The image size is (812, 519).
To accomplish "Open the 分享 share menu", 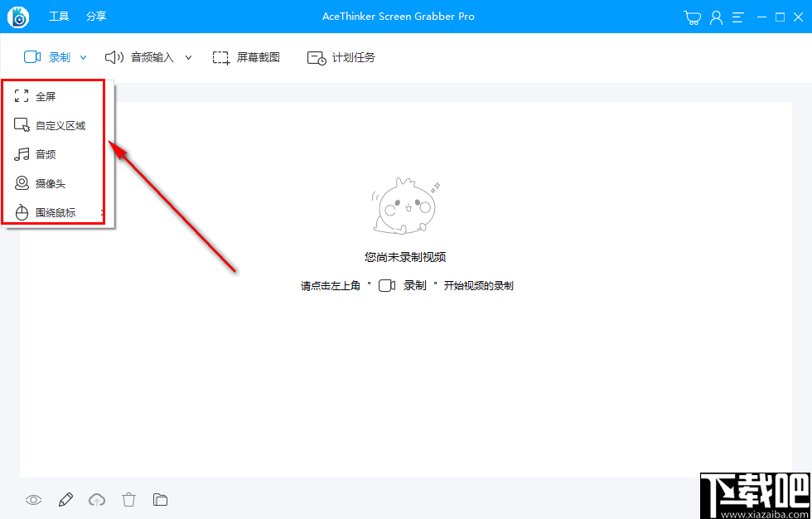I will [x=95, y=16].
